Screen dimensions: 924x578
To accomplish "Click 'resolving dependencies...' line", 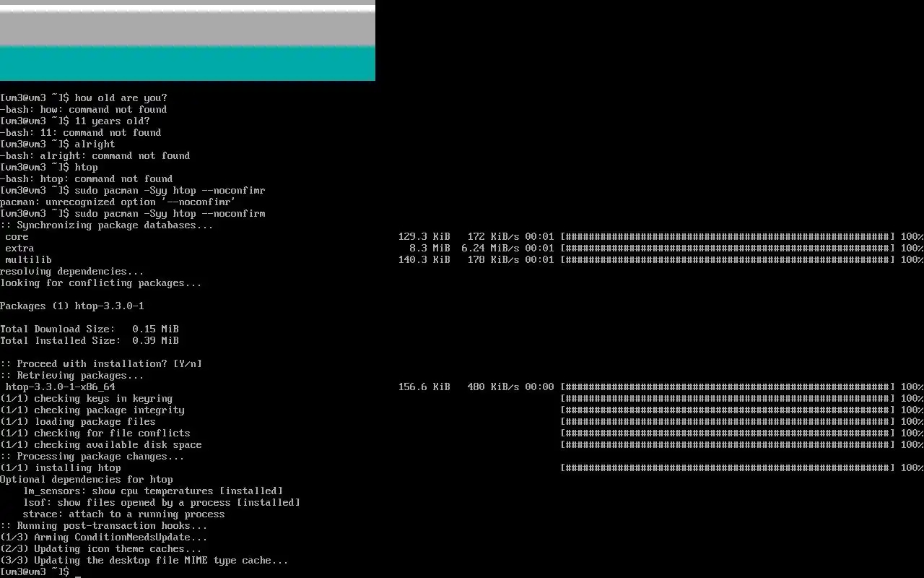I will [72, 272].
